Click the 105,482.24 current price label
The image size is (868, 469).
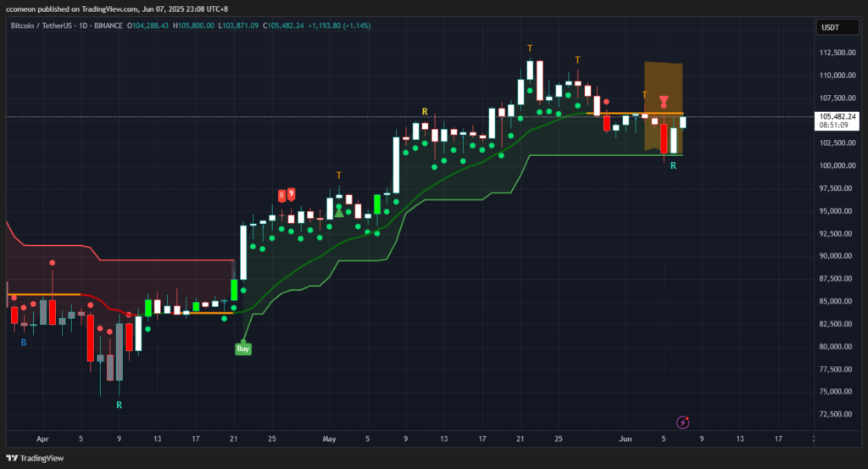[x=837, y=116]
